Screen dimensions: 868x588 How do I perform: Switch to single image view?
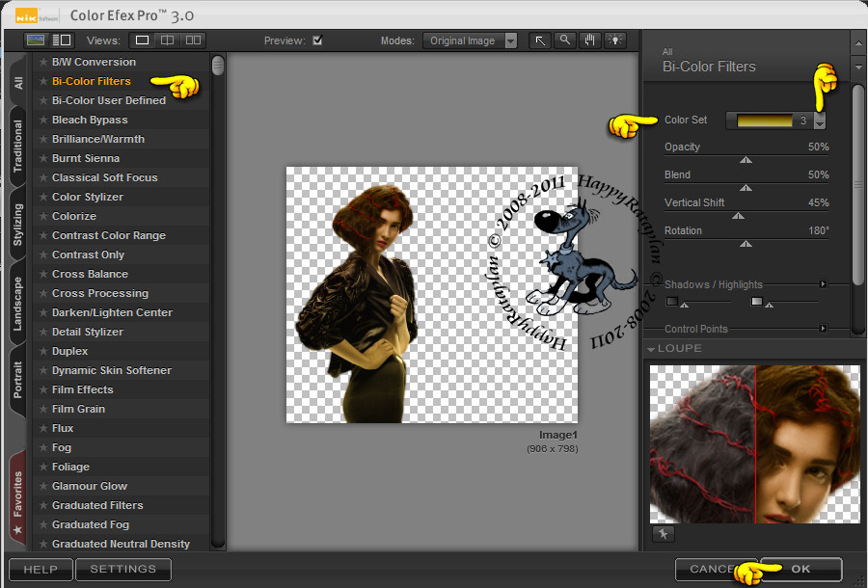pyautogui.click(x=143, y=40)
